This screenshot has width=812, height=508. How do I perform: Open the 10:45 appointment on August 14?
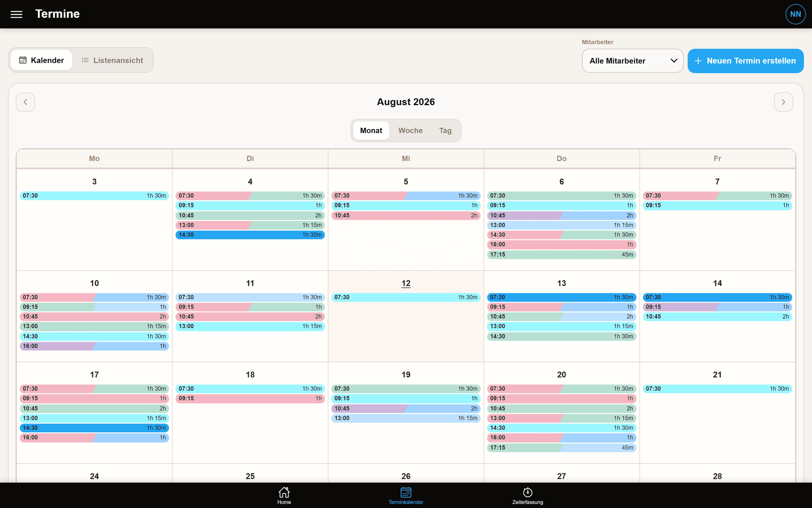click(x=717, y=317)
